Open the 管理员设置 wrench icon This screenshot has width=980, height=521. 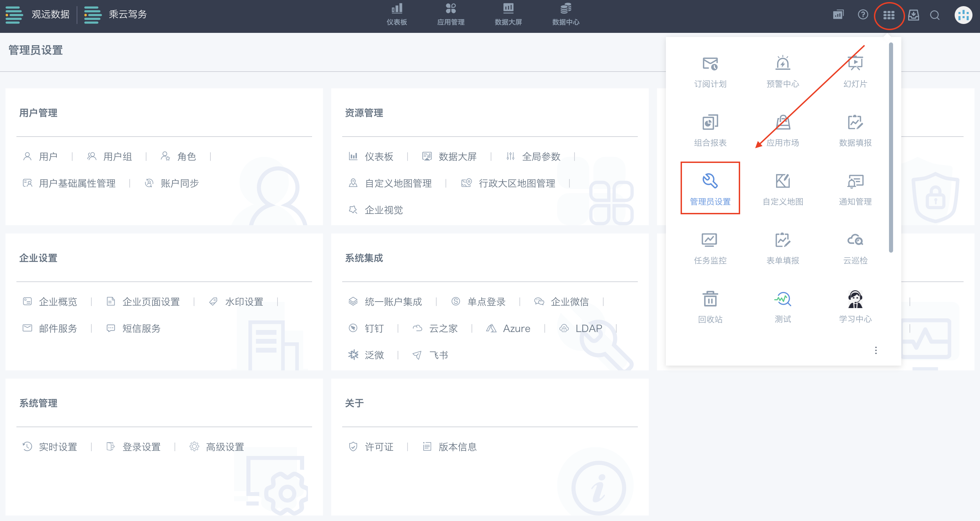(x=710, y=180)
